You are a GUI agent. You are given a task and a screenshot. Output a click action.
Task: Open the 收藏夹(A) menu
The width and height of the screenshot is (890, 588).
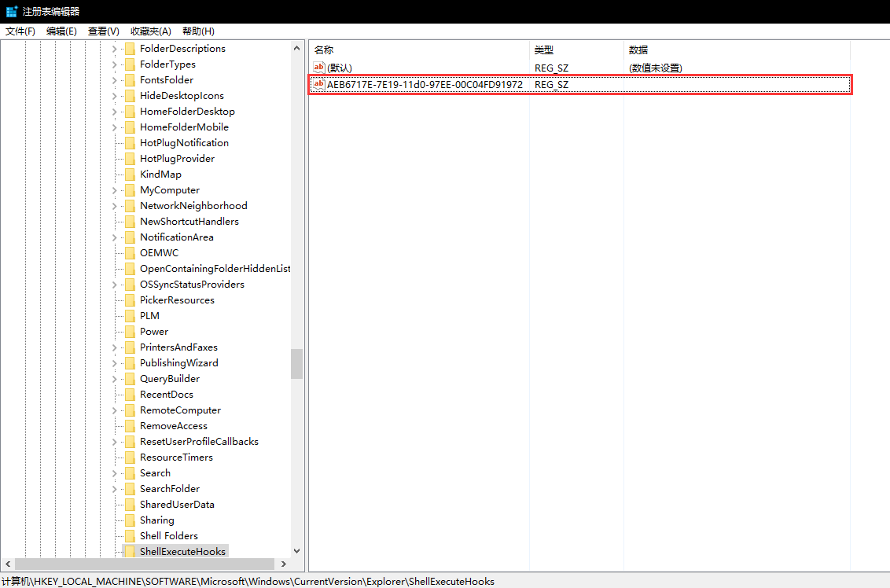coord(150,31)
